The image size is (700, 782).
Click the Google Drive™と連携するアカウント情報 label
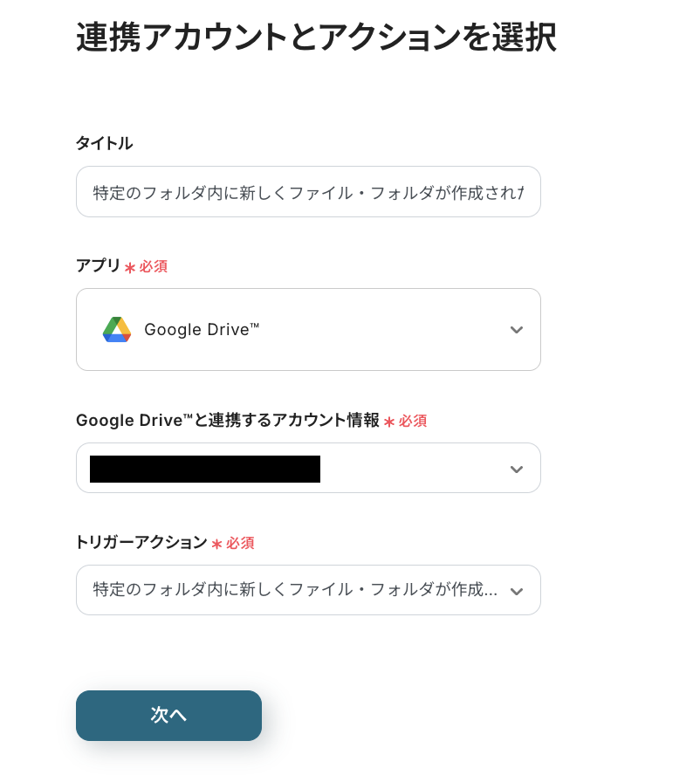[227, 421]
